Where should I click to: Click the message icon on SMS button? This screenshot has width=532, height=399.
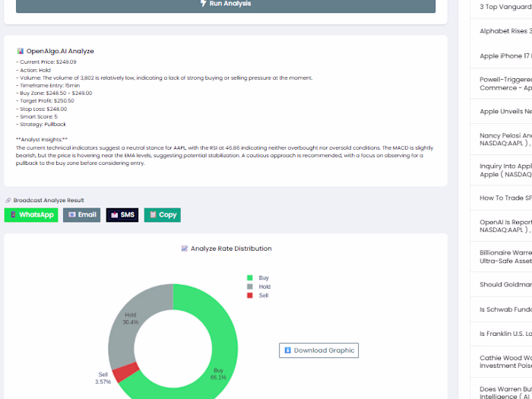114,215
